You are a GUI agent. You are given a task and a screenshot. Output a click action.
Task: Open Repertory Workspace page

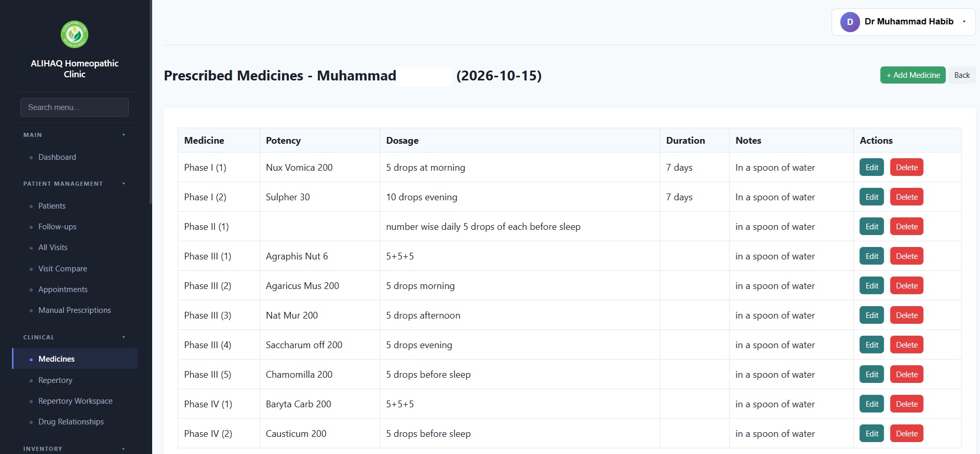tap(75, 401)
